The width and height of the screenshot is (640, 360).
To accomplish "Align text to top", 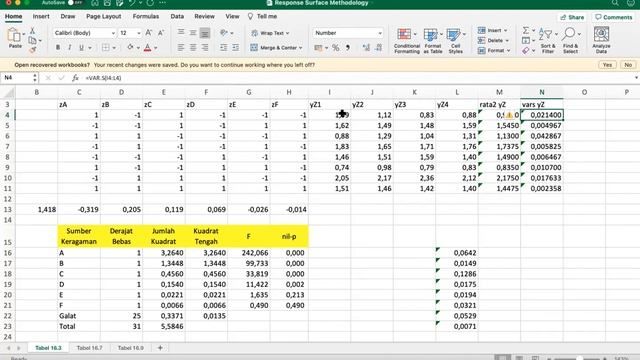I will coord(181,32).
